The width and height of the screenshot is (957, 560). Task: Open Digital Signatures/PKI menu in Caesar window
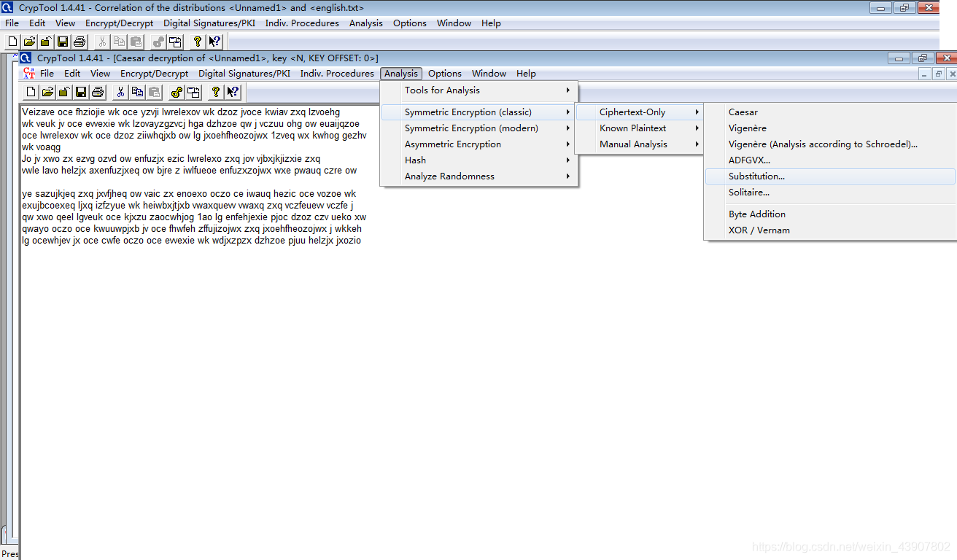click(244, 74)
